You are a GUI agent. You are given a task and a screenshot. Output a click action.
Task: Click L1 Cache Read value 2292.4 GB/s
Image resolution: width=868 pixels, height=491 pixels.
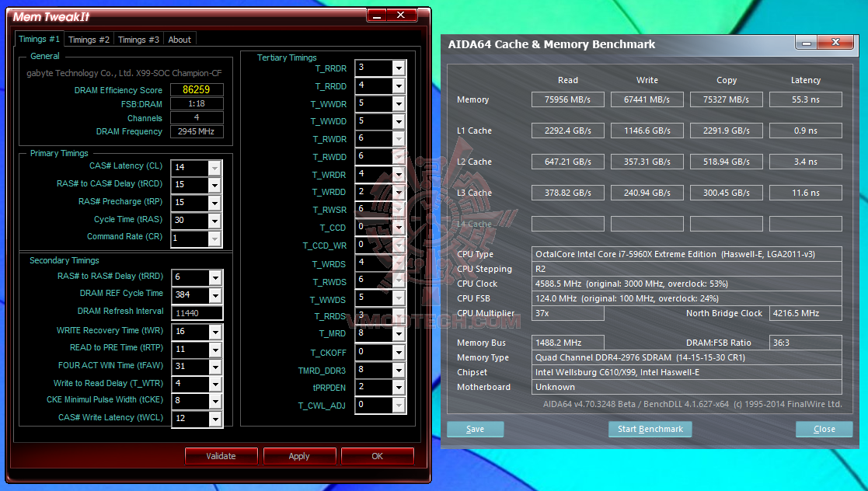567,131
